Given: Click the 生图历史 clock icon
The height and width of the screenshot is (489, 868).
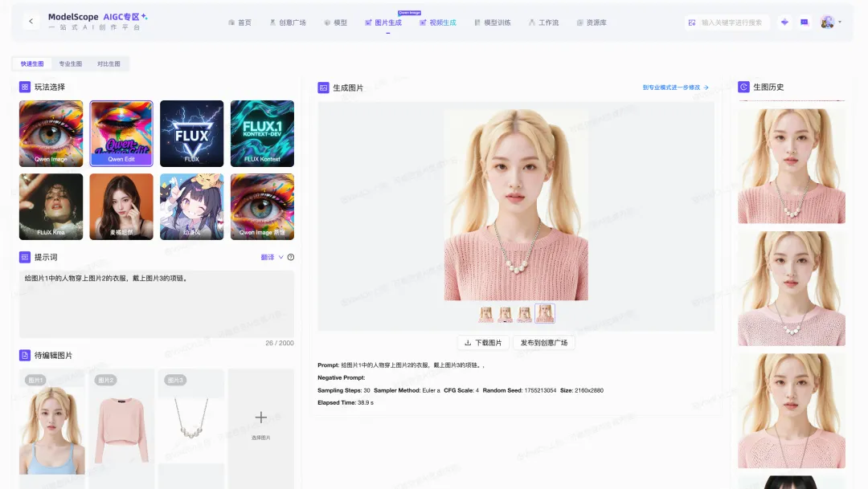Looking at the screenshot, I should pyautogui.click(x=743, y=87).
